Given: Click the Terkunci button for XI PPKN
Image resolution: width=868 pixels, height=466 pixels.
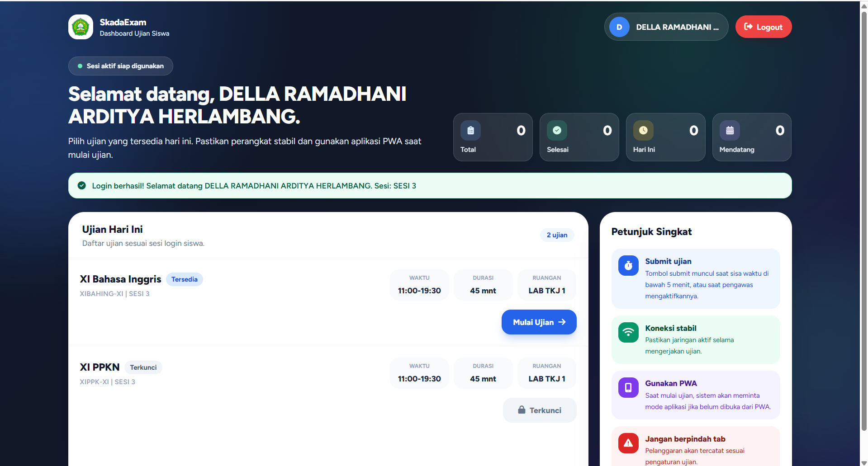Looking at the screenshot, I should pyautogui.click(x=540, y=410).
